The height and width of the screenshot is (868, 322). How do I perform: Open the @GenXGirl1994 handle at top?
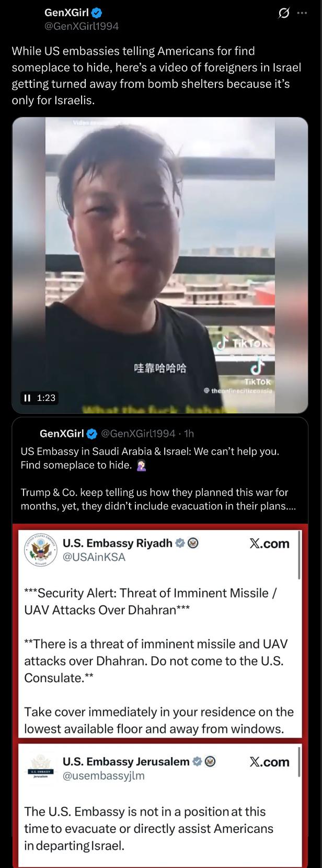(x=82, y=26)
